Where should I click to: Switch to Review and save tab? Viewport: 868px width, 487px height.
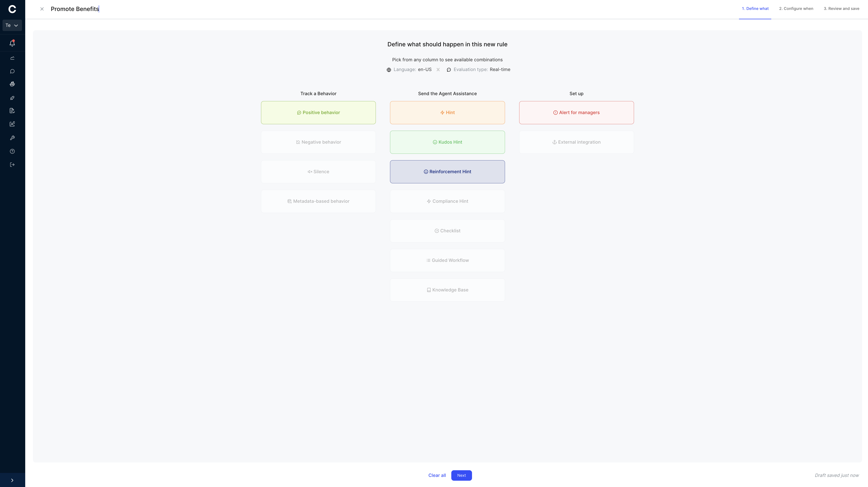841,9
